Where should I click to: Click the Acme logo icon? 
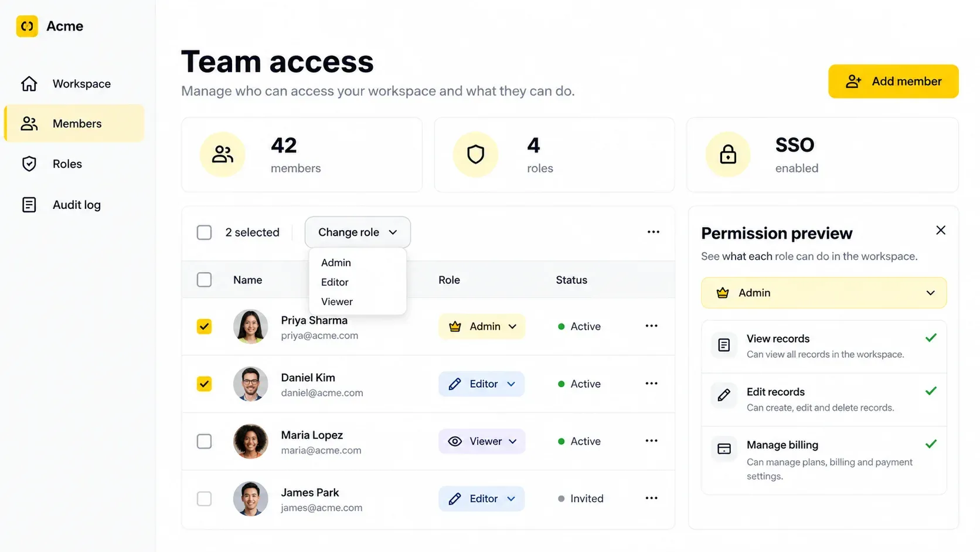pyautogui.click(x=27, y=26)
